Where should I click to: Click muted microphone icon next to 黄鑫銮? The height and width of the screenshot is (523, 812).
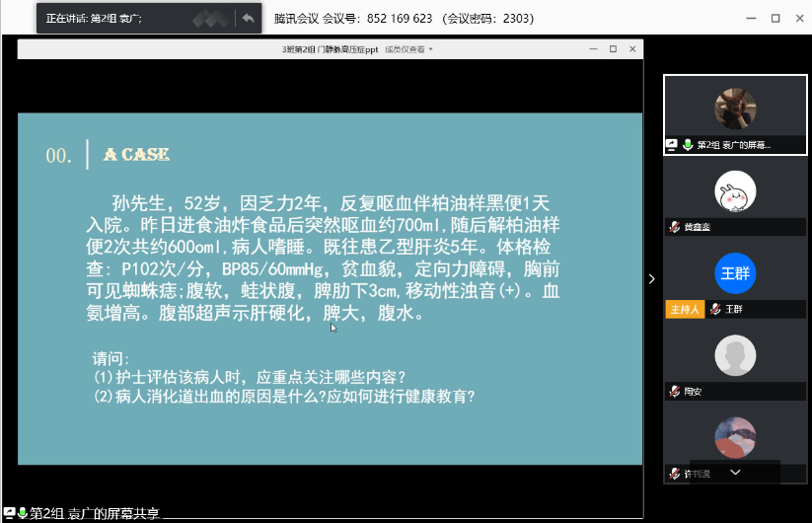(x=675, y=226)
